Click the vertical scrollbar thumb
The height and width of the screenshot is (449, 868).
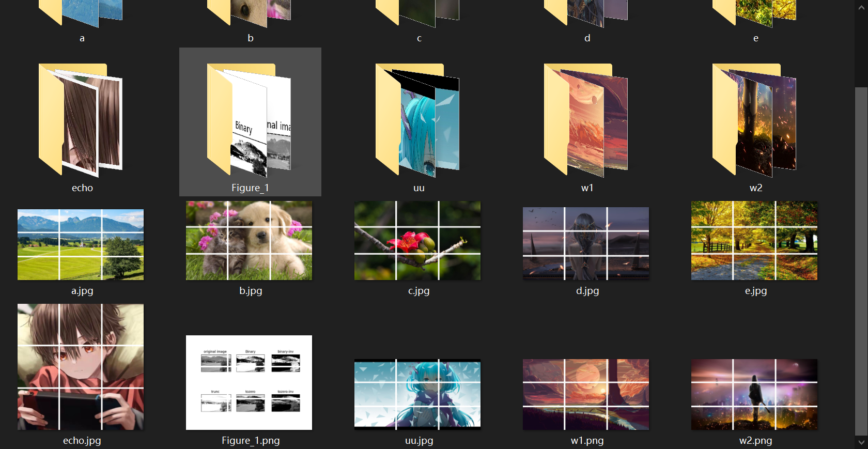pos(861,261)
